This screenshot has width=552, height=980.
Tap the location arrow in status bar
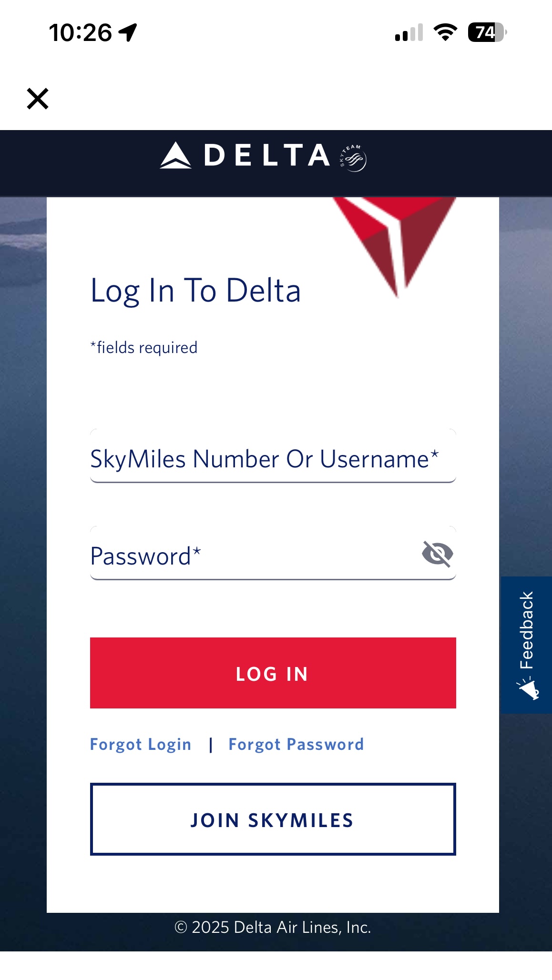click(x=128, y=33)
